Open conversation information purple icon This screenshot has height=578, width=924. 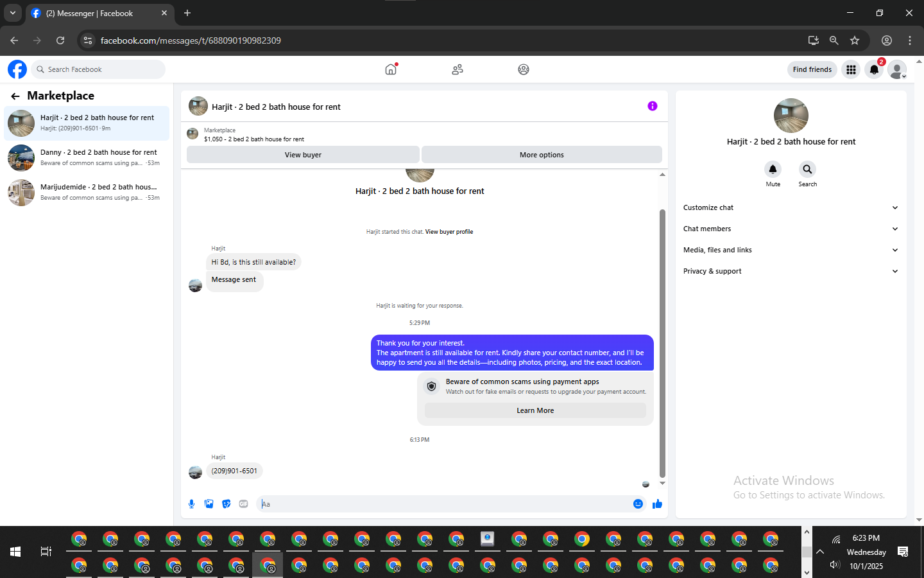click(653, 106)
